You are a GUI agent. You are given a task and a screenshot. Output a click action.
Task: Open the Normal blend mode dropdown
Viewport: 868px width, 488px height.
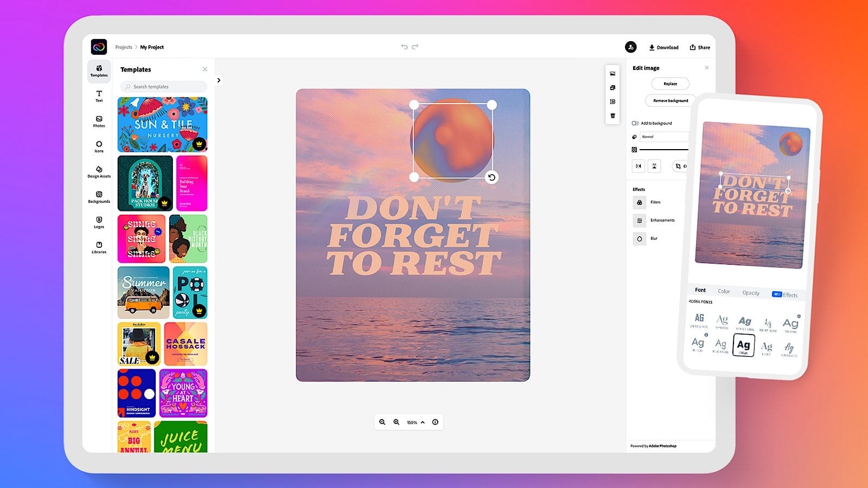[x=665, y=137]
